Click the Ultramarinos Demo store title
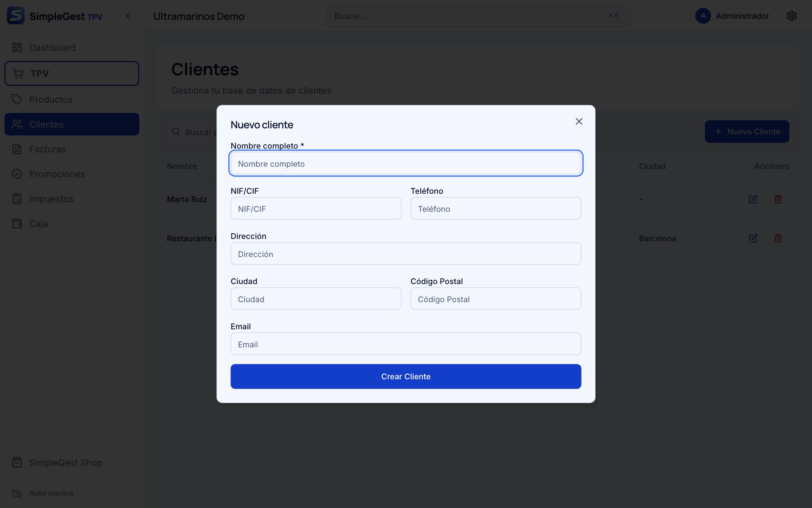The image size is (812, 508). (x=199, y=16)
